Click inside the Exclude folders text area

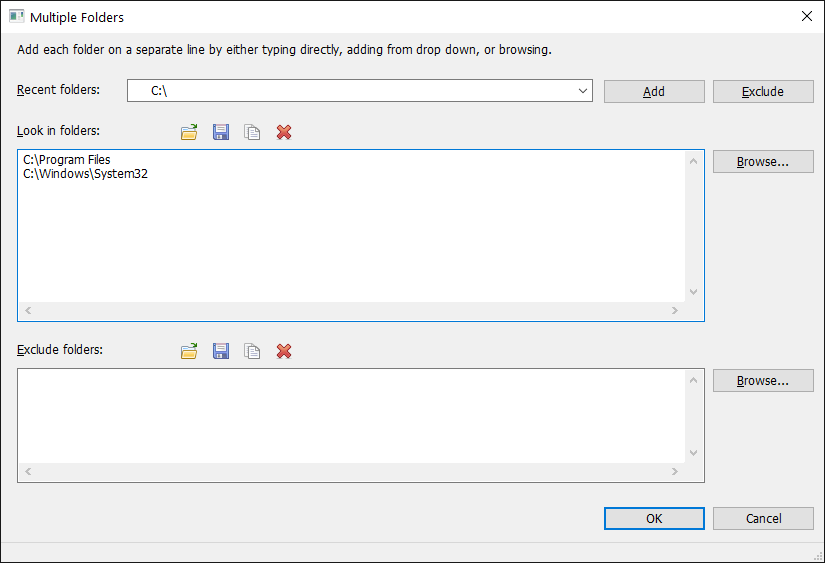click(x=351, y=416)
